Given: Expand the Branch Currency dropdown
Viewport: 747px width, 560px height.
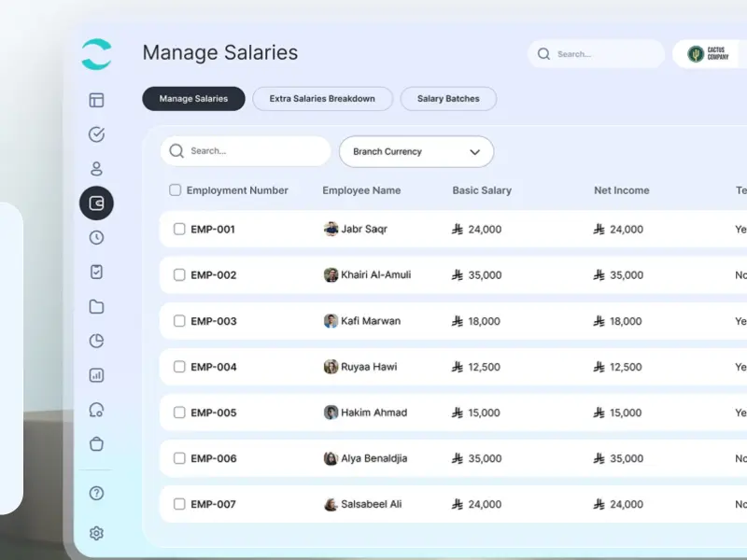Looking at the screenshot, I should coord(416,151).
